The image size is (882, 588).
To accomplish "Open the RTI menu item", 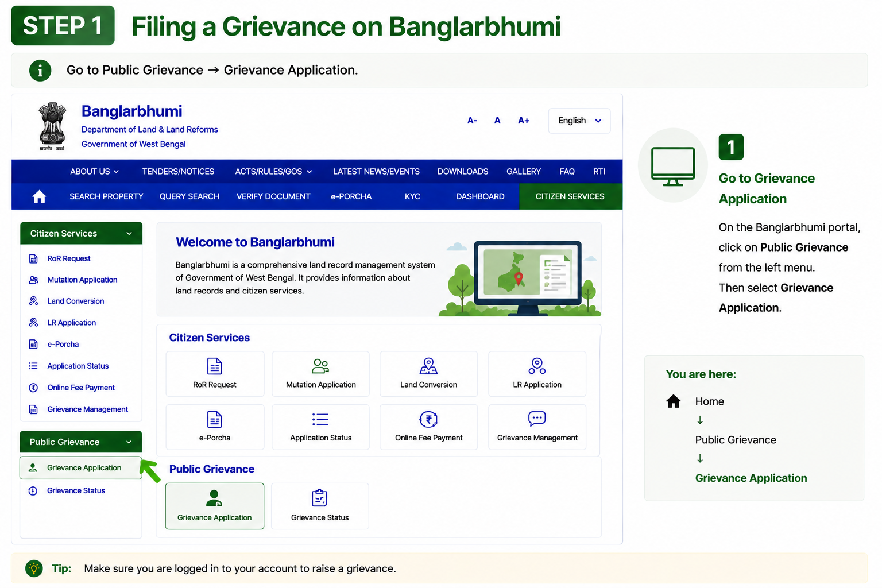I will (x=599, y=172).
